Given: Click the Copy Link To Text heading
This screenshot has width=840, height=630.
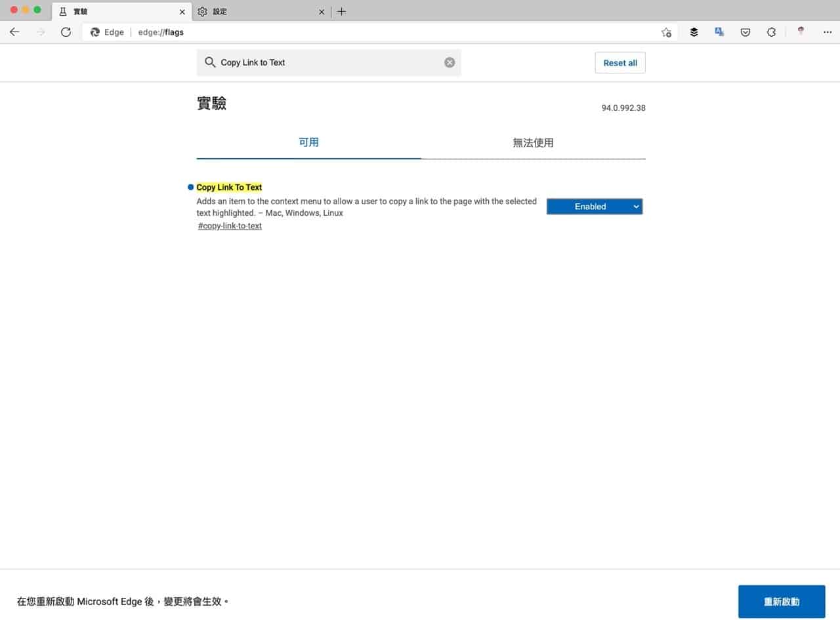Looking at the screenshot, I should pyautogui.click(x=229, y=187).
